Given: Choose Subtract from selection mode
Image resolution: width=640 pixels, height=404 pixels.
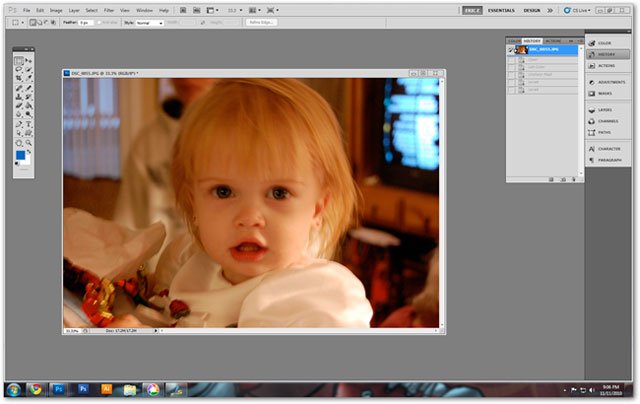Looking at the screenshot, I should 46,22.
